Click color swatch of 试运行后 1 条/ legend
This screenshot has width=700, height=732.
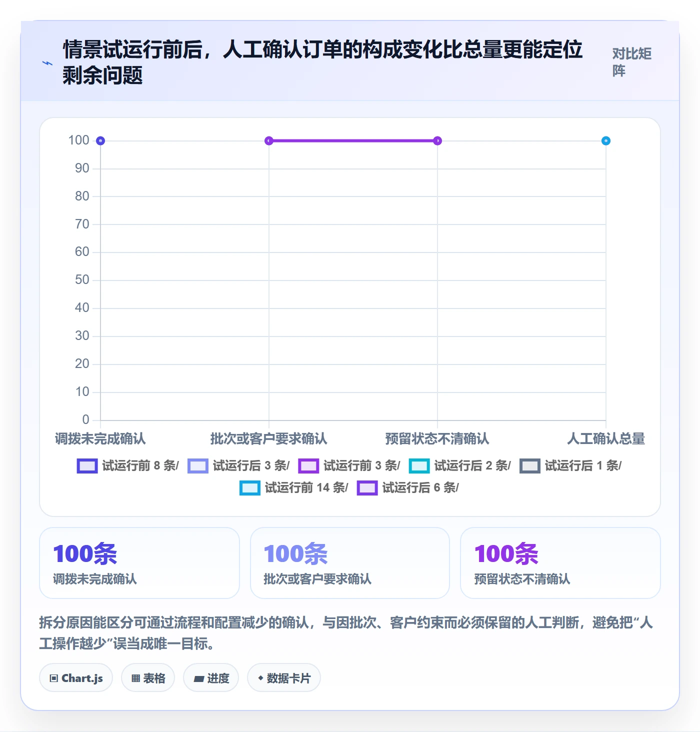pos(530,465)
